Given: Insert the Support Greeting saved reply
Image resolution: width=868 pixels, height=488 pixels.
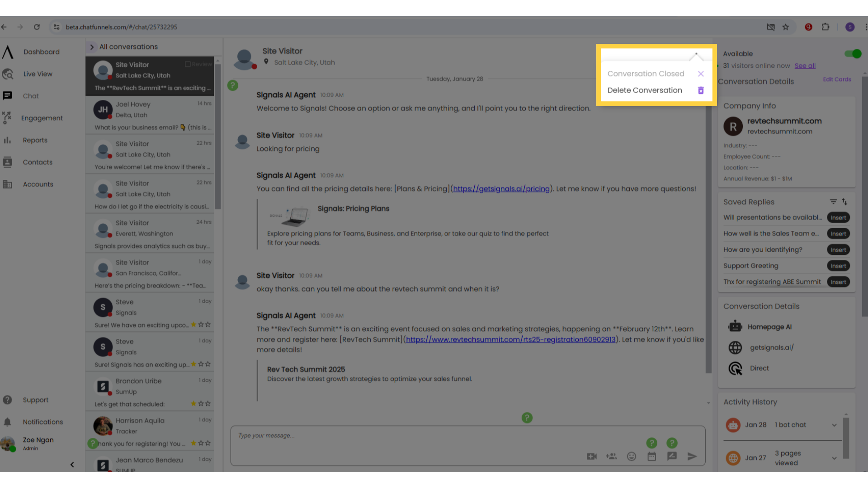Looking at the screenshot, I should point(838,266).
